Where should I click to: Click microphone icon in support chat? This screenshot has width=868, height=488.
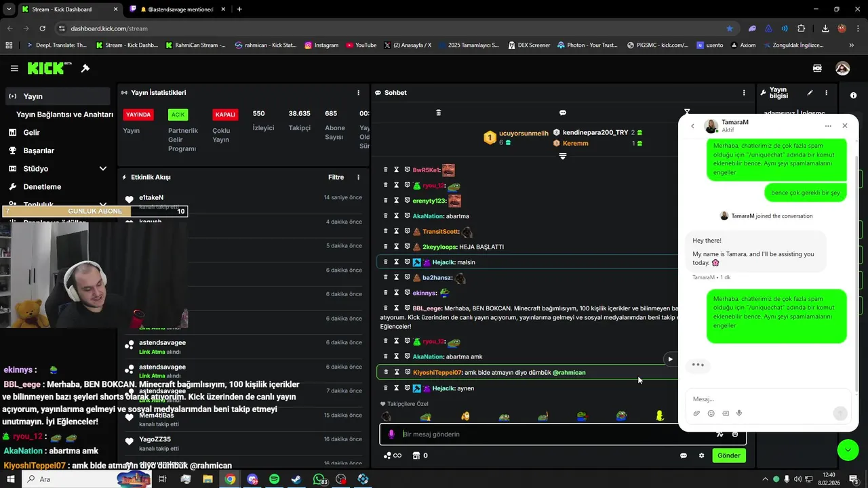739,413
